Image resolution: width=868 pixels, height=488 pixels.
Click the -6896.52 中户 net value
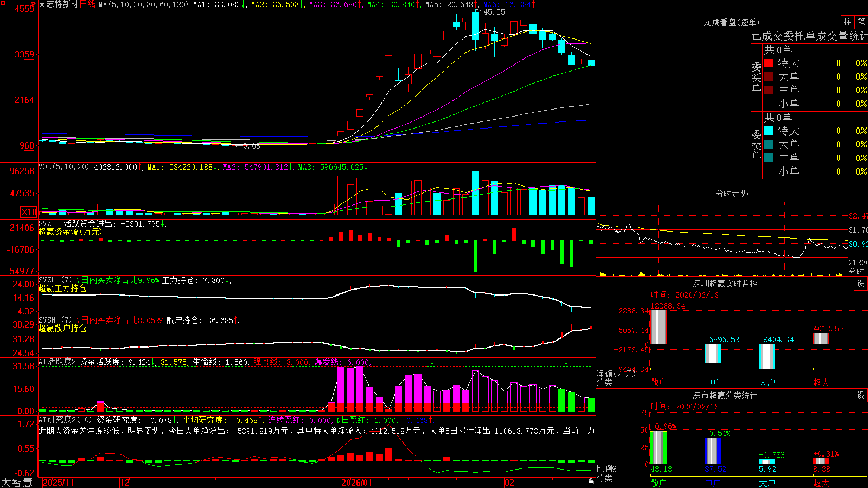click(x=722, y=339)
